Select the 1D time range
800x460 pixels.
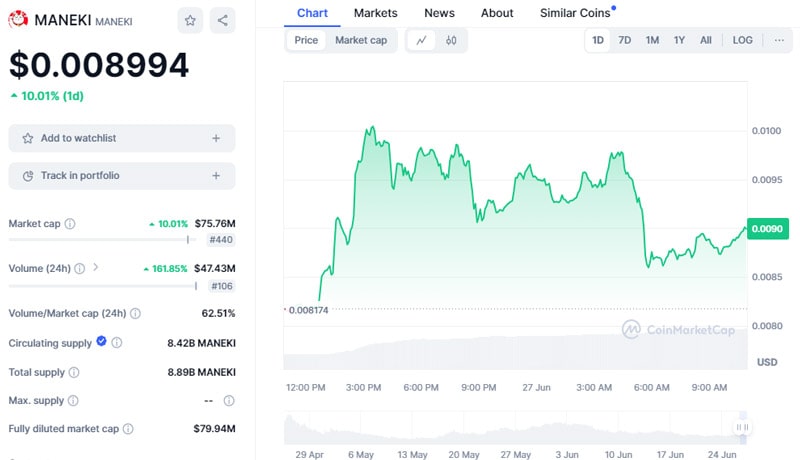coord(597,40)
